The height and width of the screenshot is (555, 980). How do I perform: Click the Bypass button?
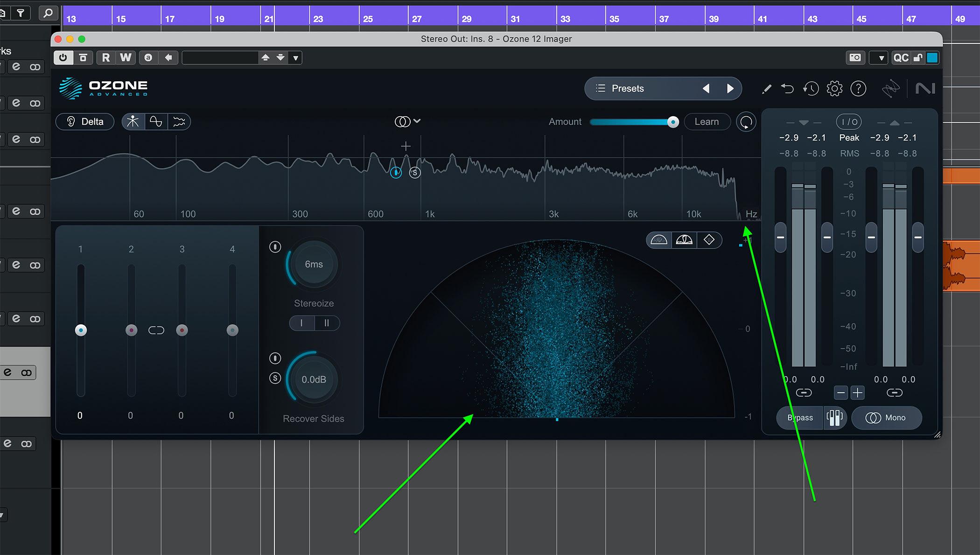(800, 418)
